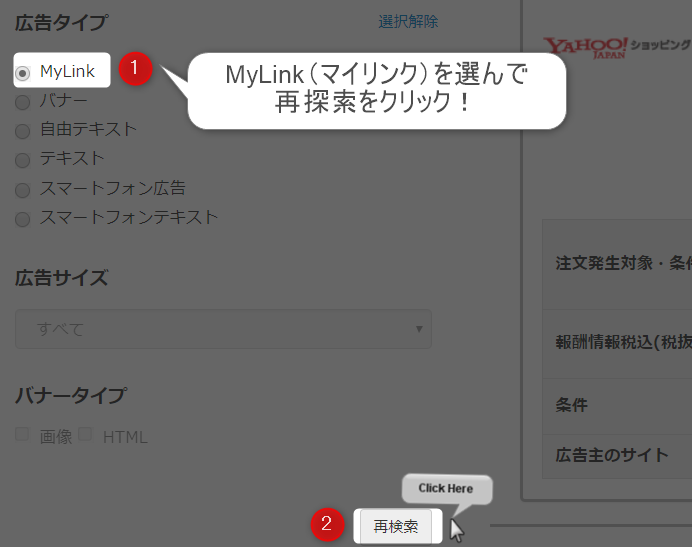The height and width of the screenshot is (547, 692).
Task: Click the 広告タイプ section heading
Action: click(61, 23)
